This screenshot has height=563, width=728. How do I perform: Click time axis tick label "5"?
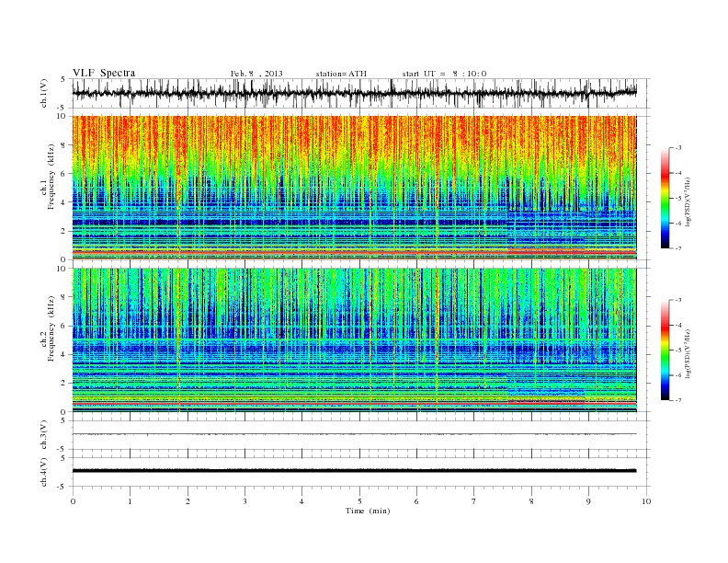point(359,501)
